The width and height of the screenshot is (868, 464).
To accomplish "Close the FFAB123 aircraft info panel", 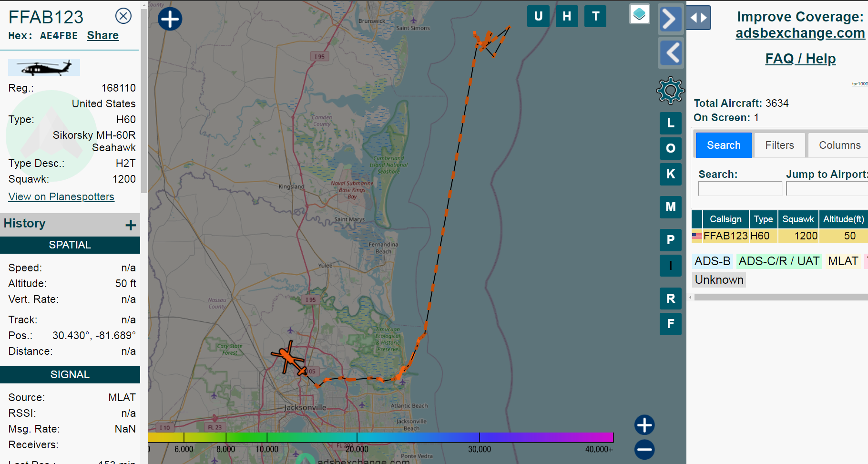I will (x=123, y=16).
